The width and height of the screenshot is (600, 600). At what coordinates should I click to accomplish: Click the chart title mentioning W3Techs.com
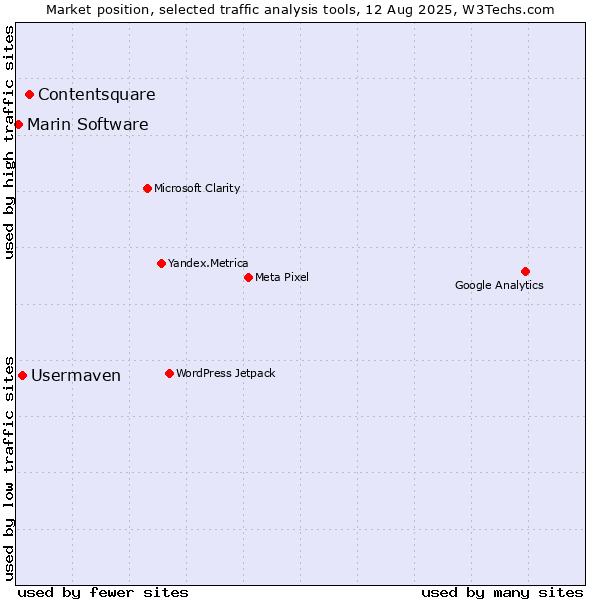(x=300, y=10)
